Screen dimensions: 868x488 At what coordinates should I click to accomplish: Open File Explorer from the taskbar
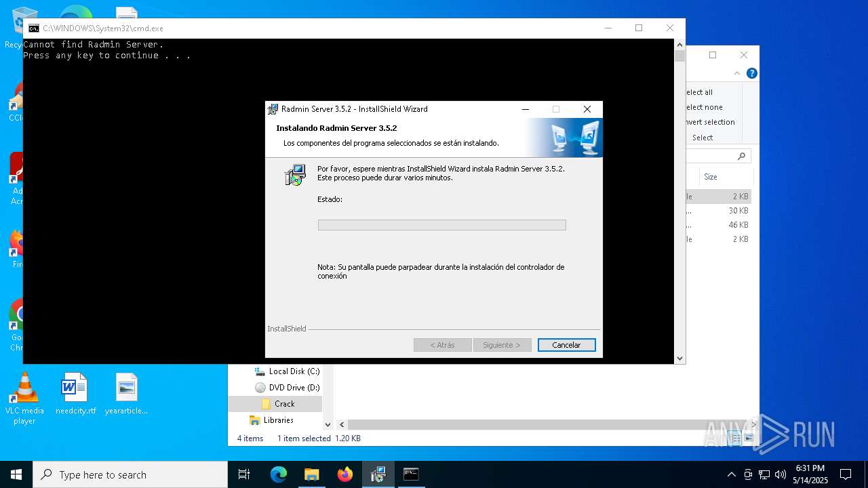(311, 474)
